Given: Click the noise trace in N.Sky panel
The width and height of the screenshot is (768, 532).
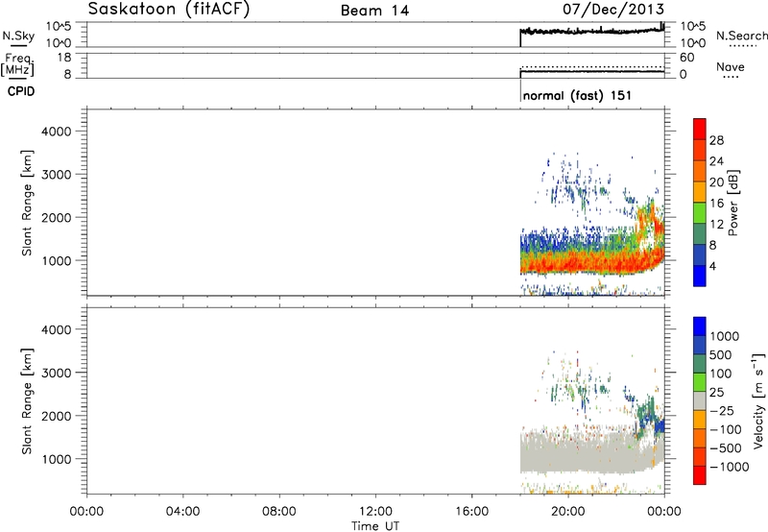Looking at the screenshot, I should [x=591, y=32].
